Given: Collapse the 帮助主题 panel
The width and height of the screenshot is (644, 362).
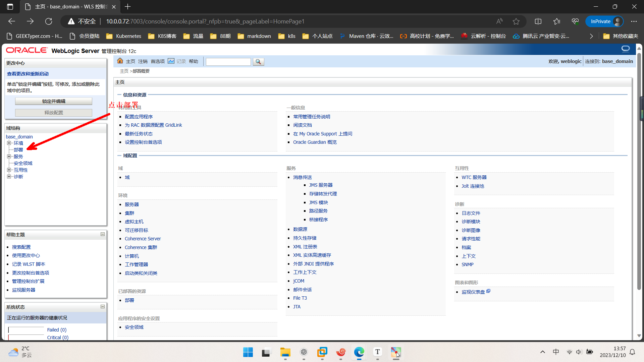Looking at the screenshot, I should click(103, 234).
